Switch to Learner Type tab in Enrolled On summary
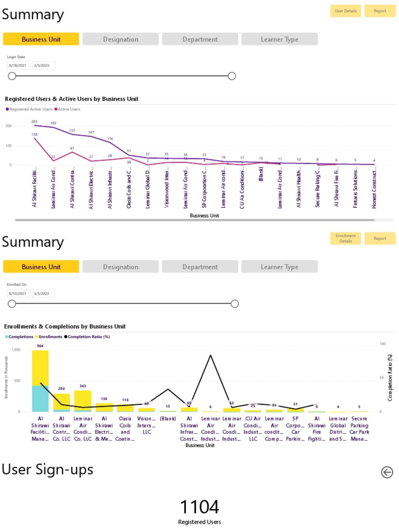This screenshot has width=399, height=532. pos(279,267)
